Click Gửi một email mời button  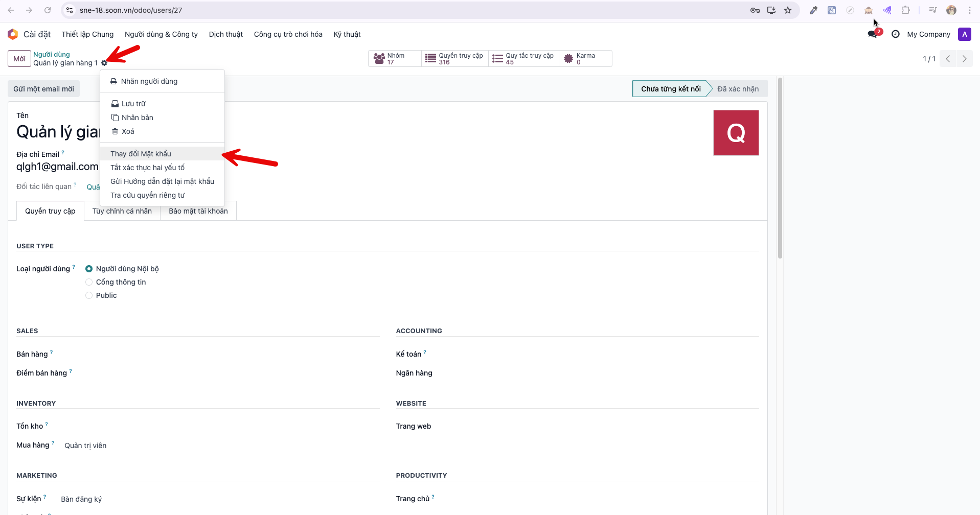pyautogui.click(x=43, y=89)
